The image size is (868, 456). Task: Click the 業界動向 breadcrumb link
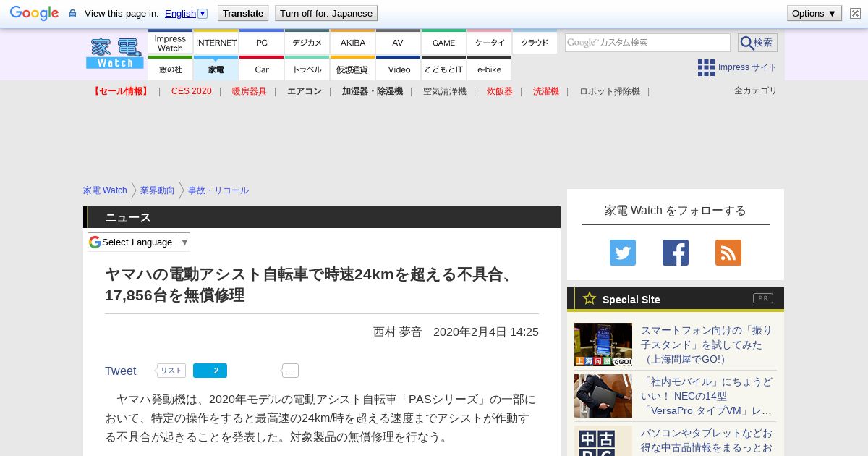(158, 190)
